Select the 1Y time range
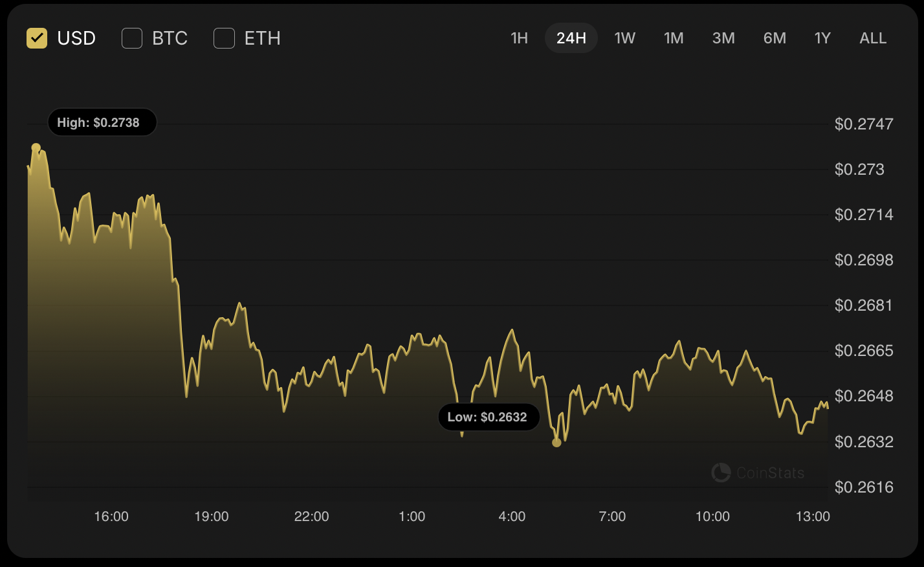Screen dimensions: 924x567 (x=822, y=38)
